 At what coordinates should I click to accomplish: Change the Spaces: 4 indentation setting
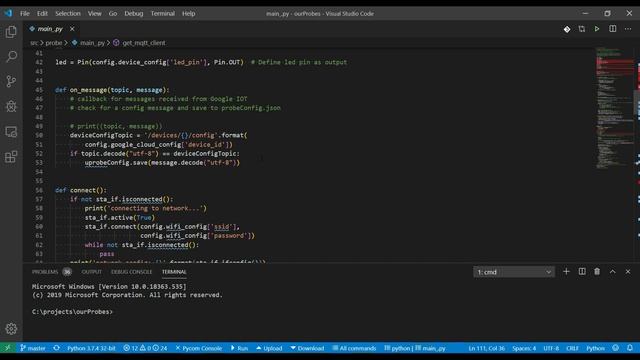pos(524,348)
